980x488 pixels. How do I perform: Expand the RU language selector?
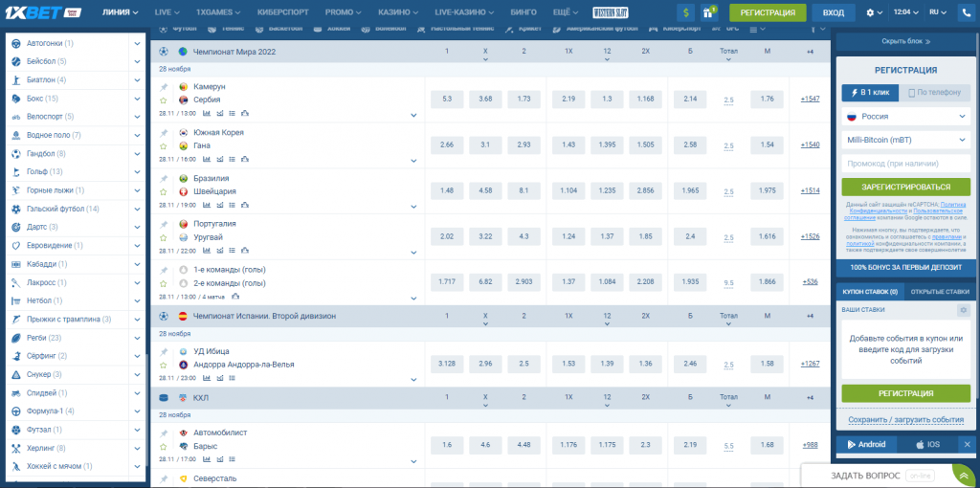tap(939, 12)
